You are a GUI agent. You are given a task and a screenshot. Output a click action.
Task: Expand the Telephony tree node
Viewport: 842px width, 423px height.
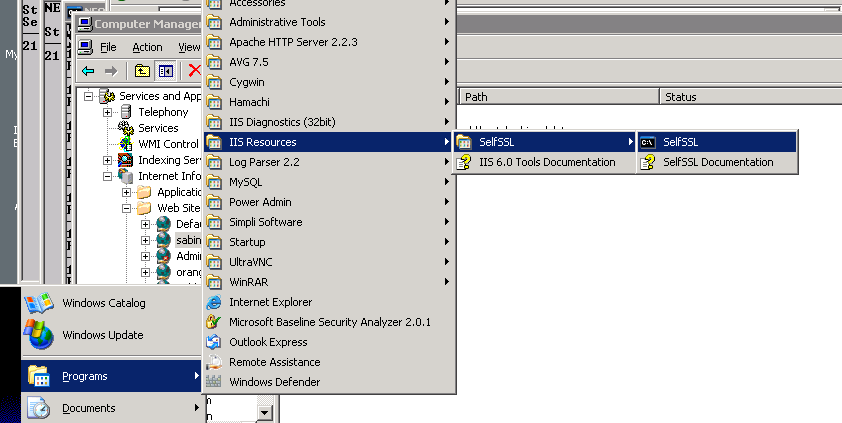pyautogui.click(x=108, y=112)
